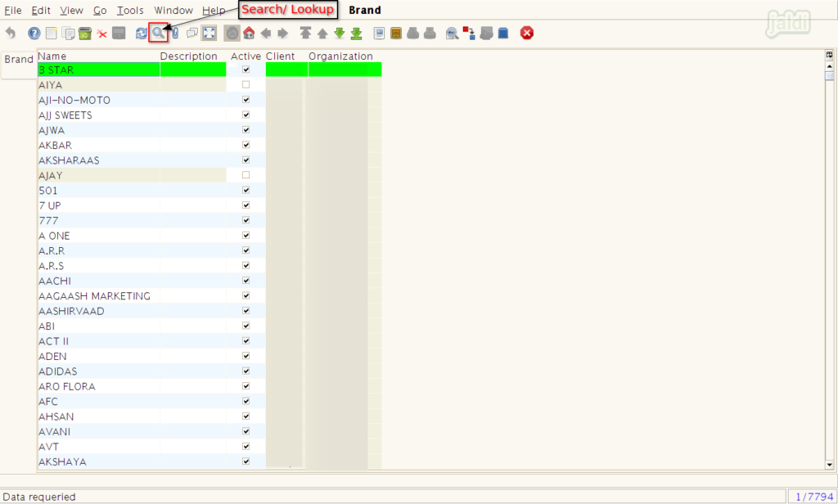Enable the Active checkbox for AIYA
838x504 pixels.
pos(246,85)
